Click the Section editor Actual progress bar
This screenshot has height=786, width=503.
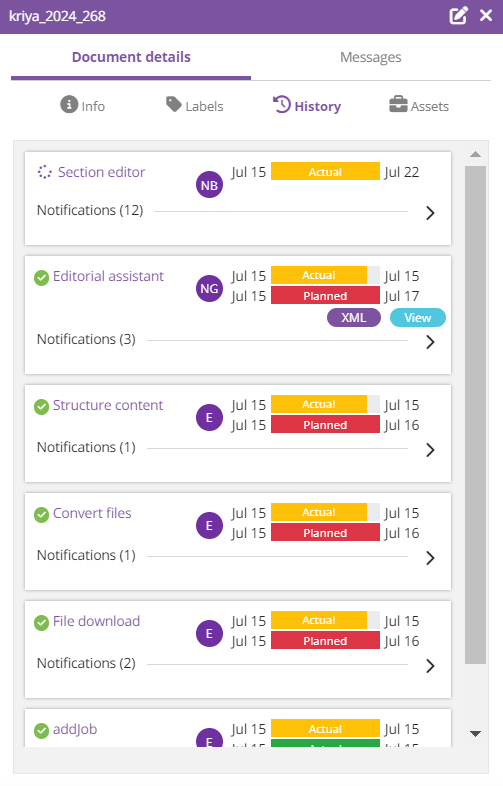[325, 171]
